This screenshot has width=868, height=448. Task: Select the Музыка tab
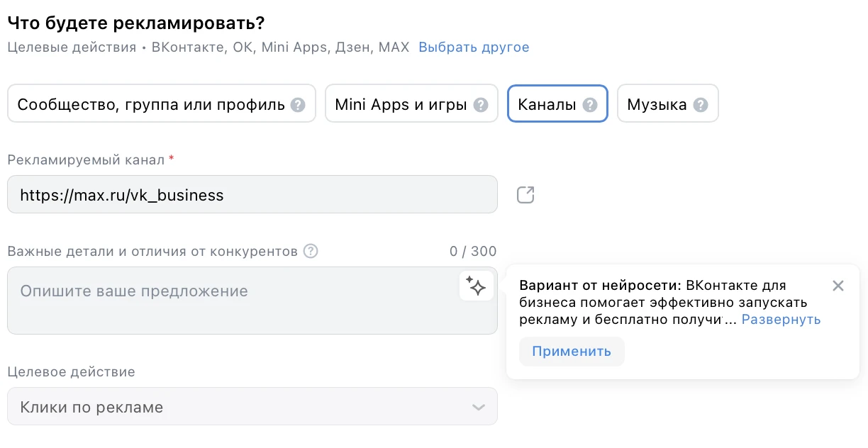668,103
